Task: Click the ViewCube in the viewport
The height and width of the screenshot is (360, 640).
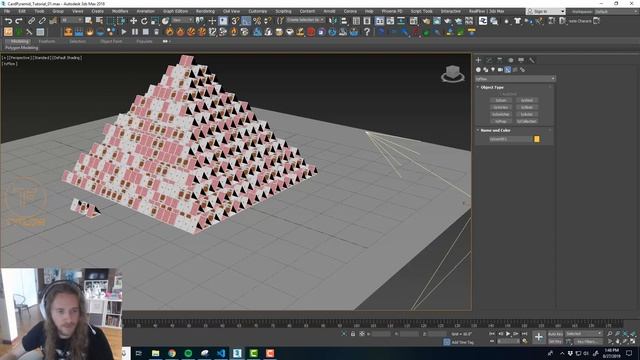Action: pos(452,73)
